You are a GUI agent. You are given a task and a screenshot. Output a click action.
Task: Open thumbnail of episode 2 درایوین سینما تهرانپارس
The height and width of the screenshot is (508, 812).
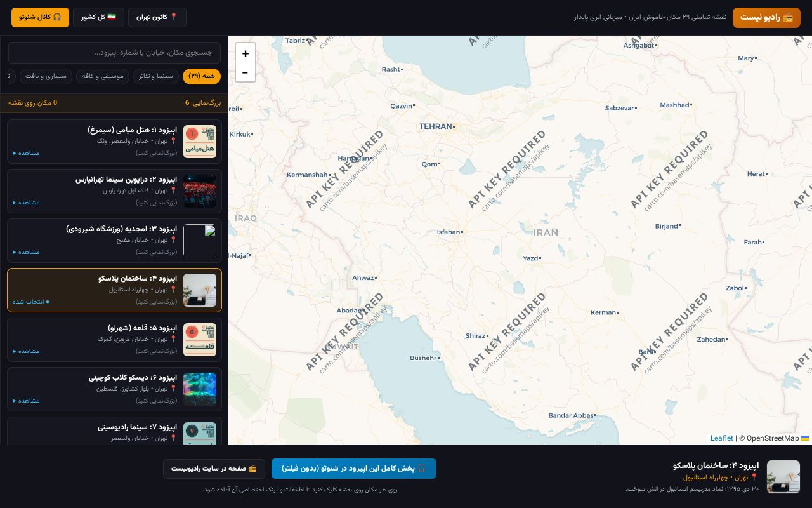[200, 191]
